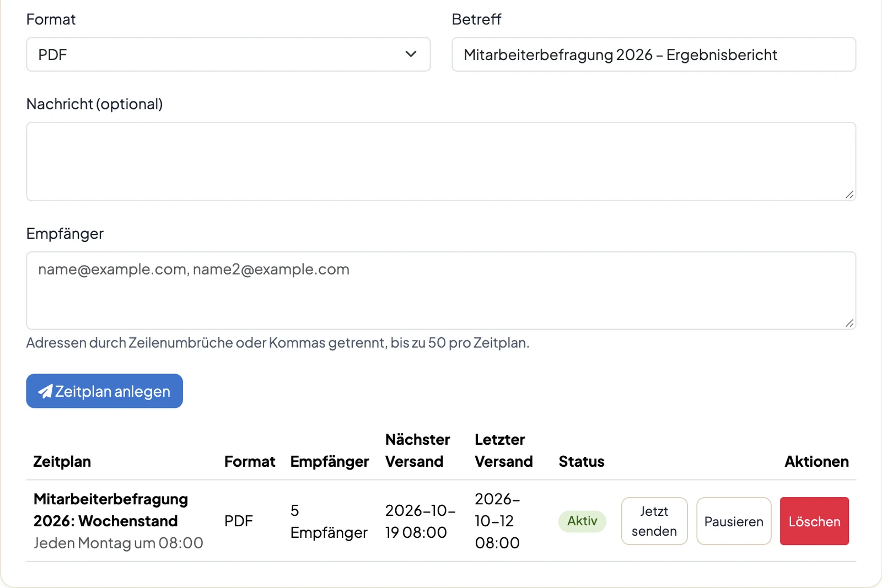
Task: Click the Zeitplan anlegen button
Action: coord(105,391)
